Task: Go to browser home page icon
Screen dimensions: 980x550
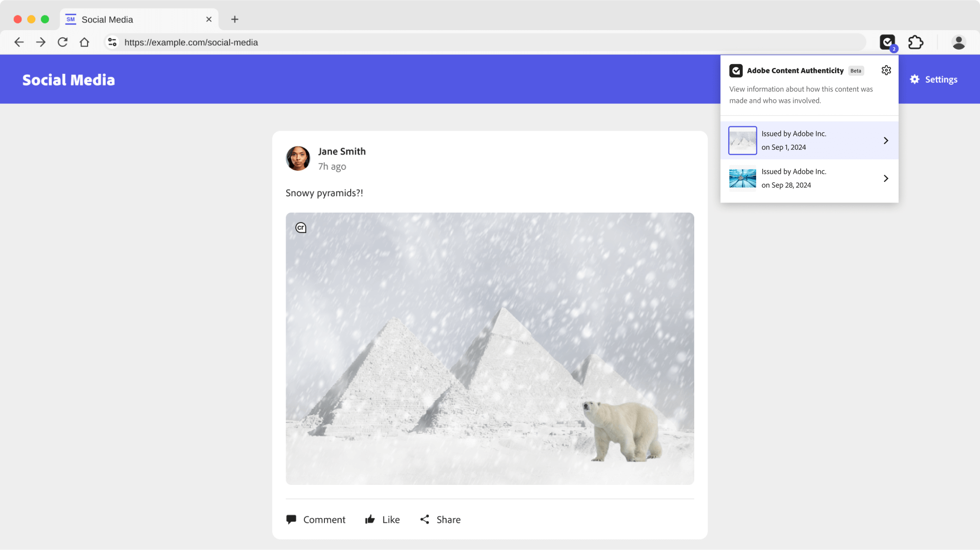Action: pos(84,42)
